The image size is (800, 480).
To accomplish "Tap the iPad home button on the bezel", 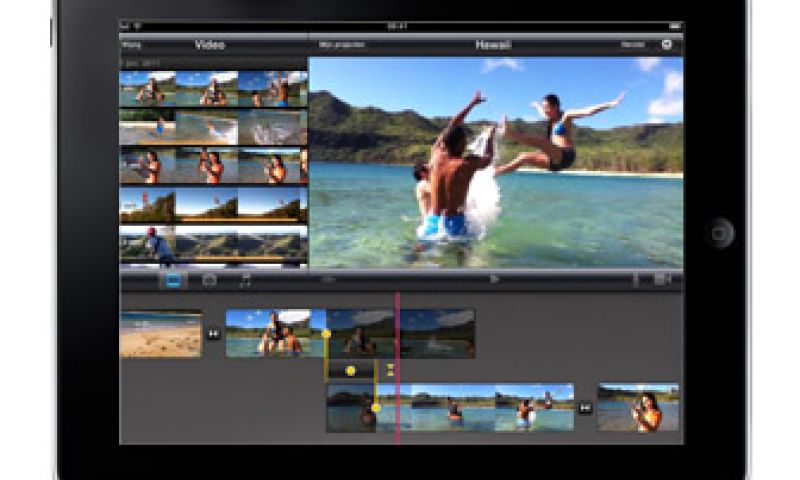I will click(x=719, y=233).
